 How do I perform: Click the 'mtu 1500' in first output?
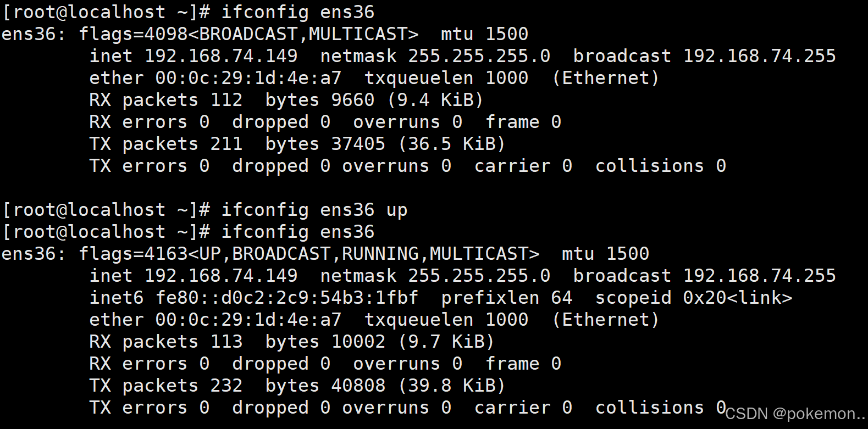click(x=485, y=34)
